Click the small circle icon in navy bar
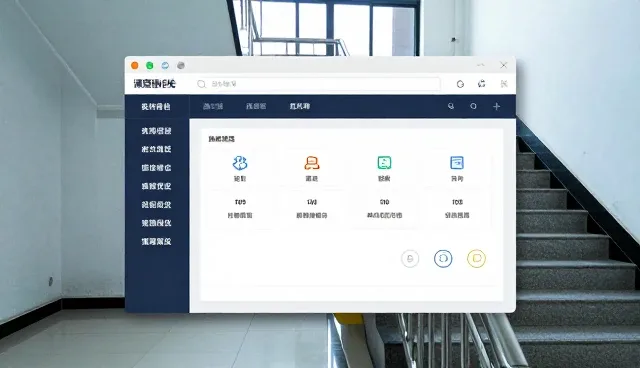 [473, 106]
